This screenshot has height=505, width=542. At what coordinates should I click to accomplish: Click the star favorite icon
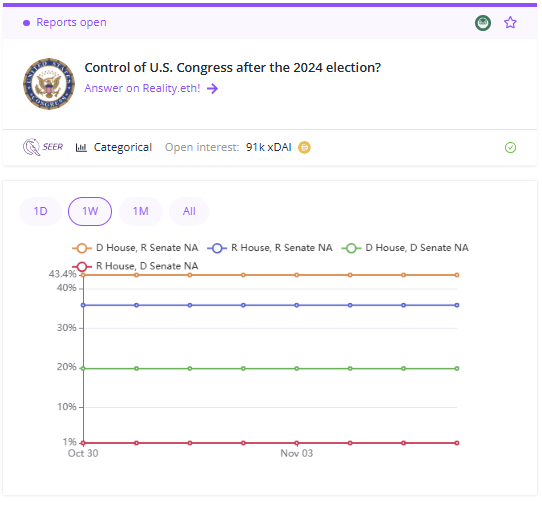pos(510,23)
